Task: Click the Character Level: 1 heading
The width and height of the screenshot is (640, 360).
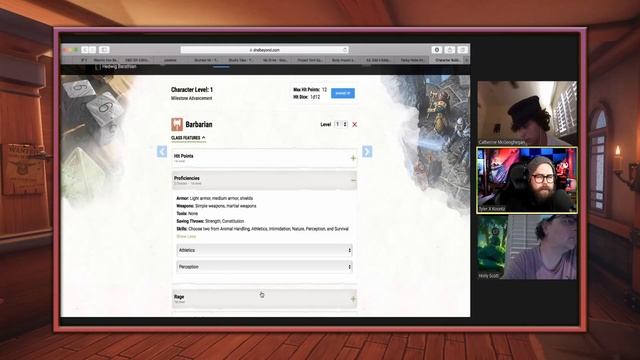Action: [x=192, y=90]
